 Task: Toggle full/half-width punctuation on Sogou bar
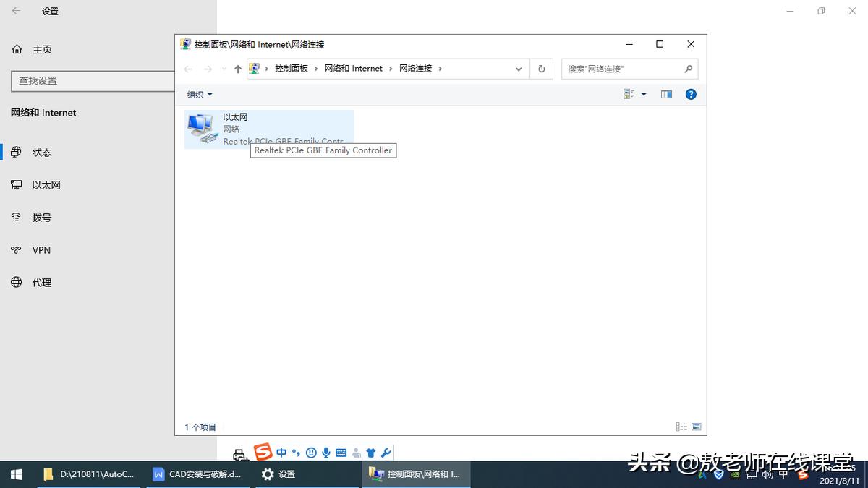297,453
